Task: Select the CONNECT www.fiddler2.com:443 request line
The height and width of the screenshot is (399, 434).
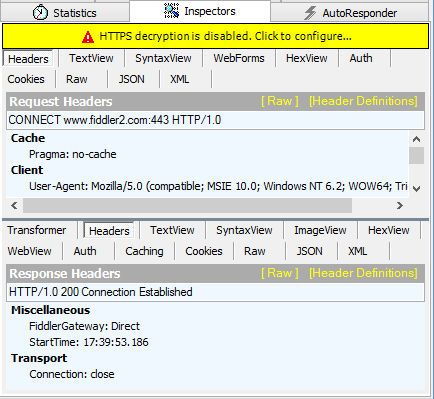Action: 215,120
